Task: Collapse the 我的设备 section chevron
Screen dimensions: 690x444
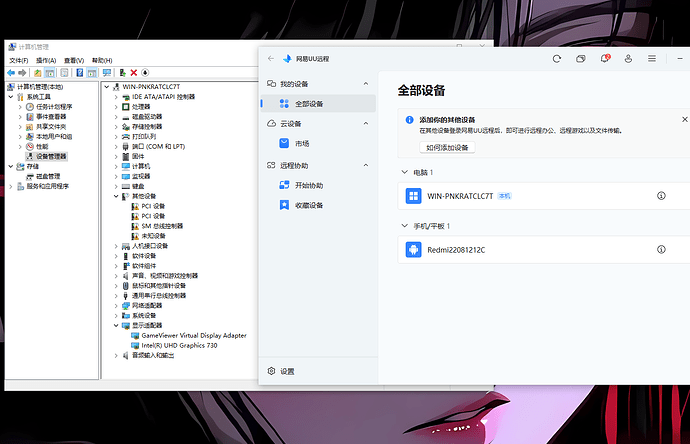Action: click(366, 84)
